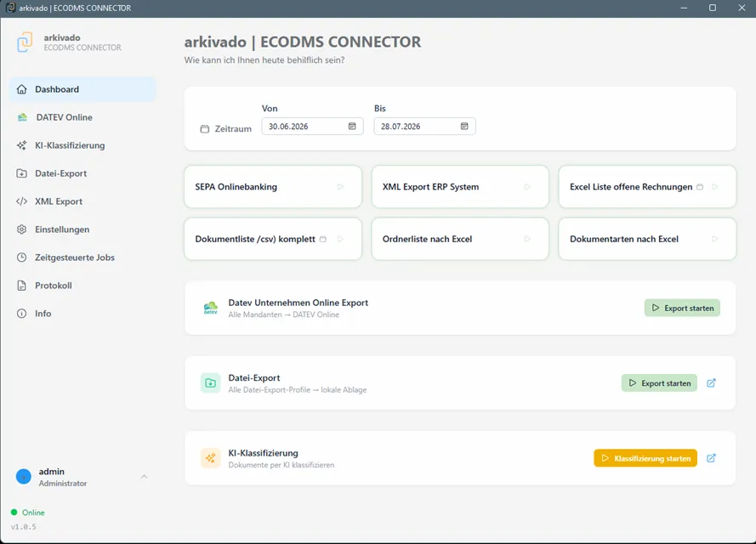Click the arkivado logo in the sidebar
Image resolution: width=756 pixels, height=544 pixels.
pos(25,42)
